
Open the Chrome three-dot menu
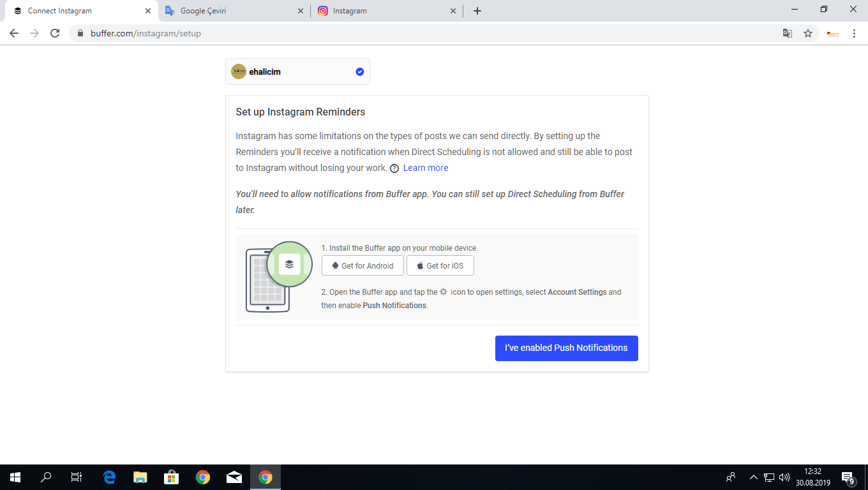click(854, 33)
